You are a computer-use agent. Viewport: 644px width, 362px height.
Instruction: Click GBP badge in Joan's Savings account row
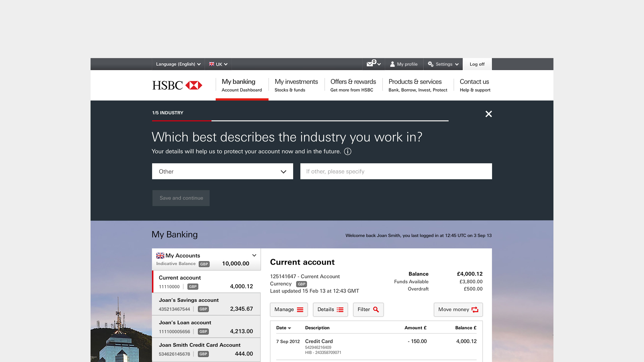(x=203, y=309)
